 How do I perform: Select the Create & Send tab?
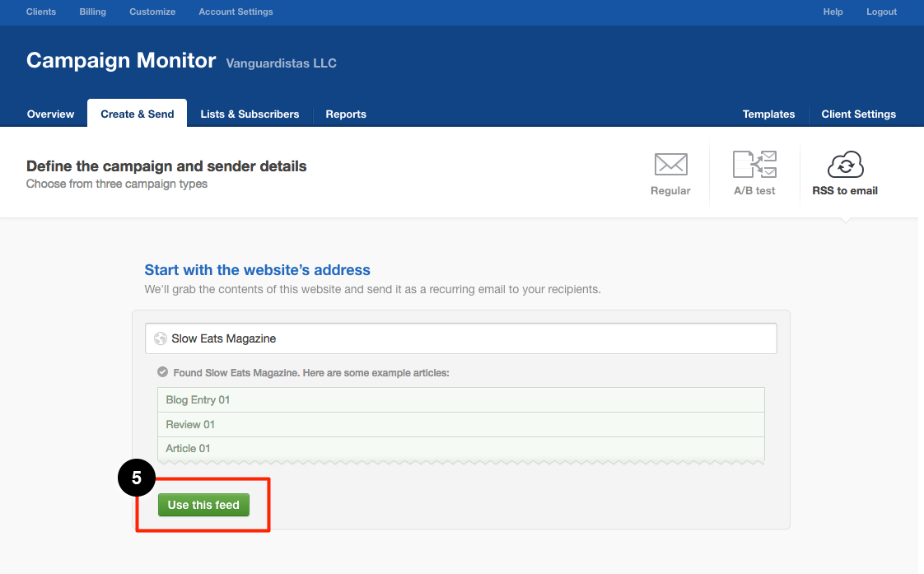[138, 114]
